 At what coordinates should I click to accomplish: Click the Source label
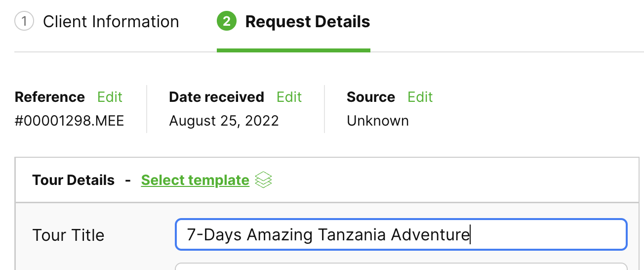371,97
